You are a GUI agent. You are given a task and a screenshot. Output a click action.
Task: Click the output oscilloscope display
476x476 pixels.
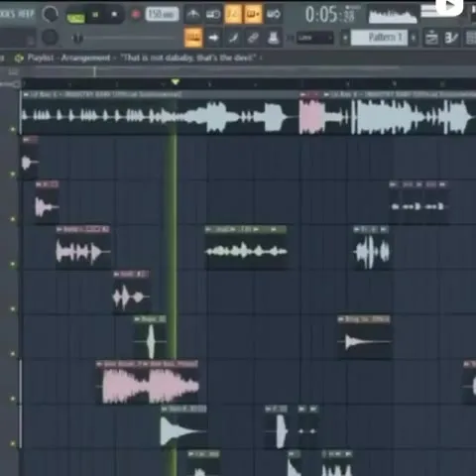click(x=393, y=15)
